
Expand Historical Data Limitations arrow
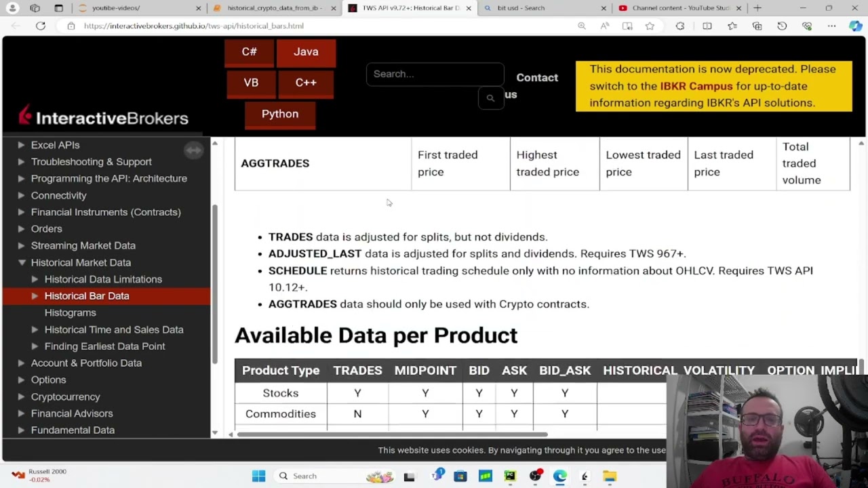tap(35, 279)
